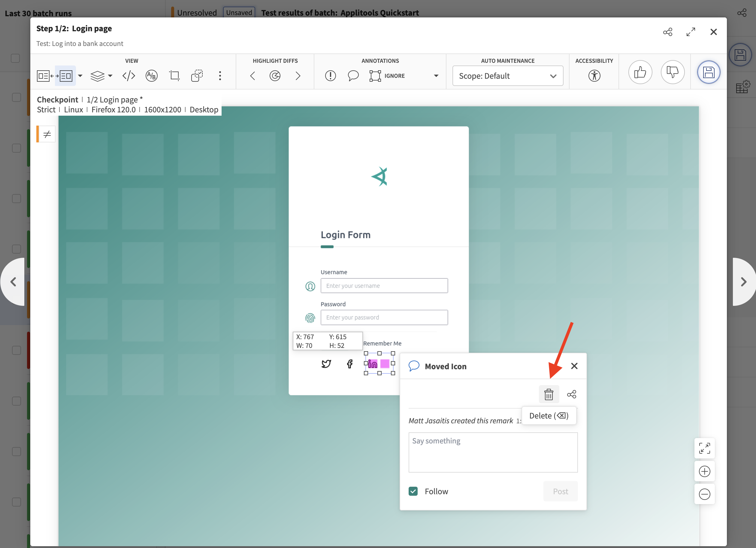Select the regions/crop tool icon

point(174,75)
